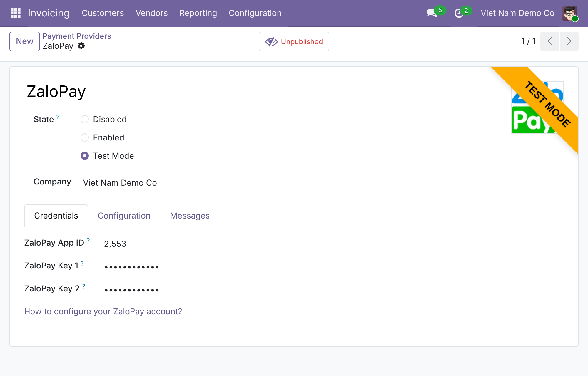Edit the ZaloPay Key 1 field
The image size is (588, 376).
(132, 267)
